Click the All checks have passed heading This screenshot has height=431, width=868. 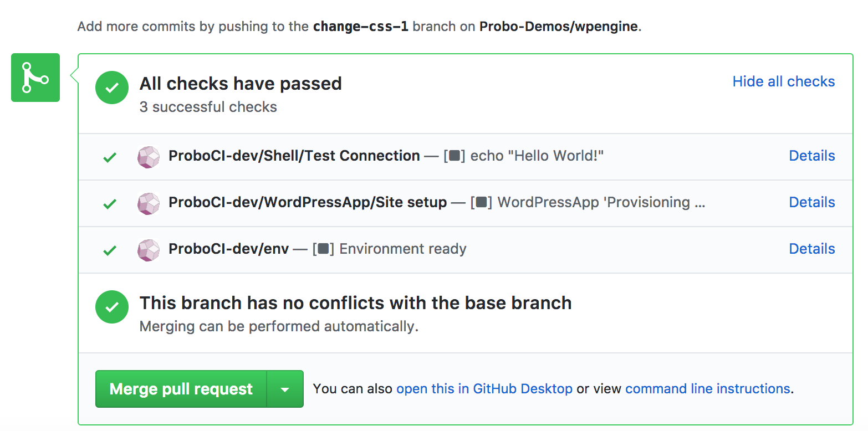click(241, 84)
